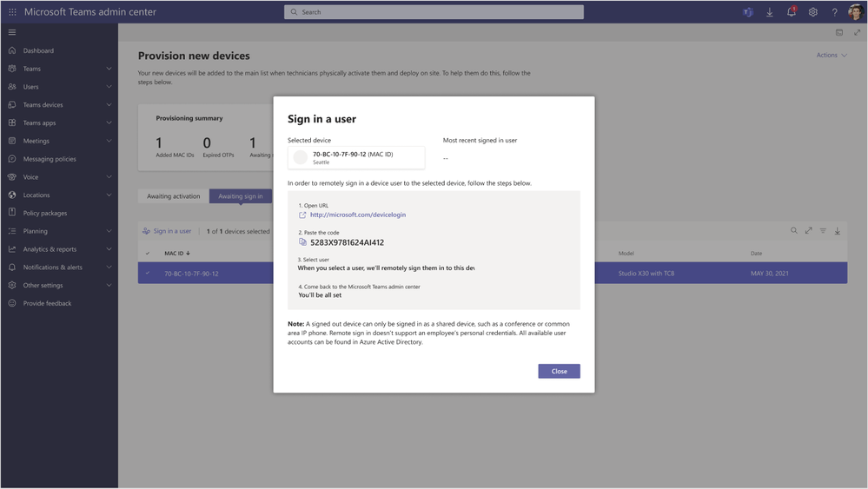Click the Locations globe icon
Viewport: 868px width, 489px height.
coord(12,195)
